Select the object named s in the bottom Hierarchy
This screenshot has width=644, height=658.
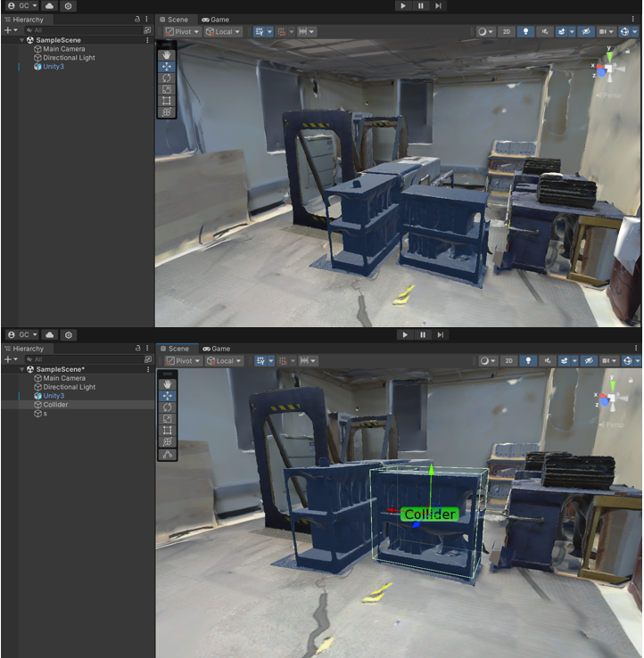78,414
